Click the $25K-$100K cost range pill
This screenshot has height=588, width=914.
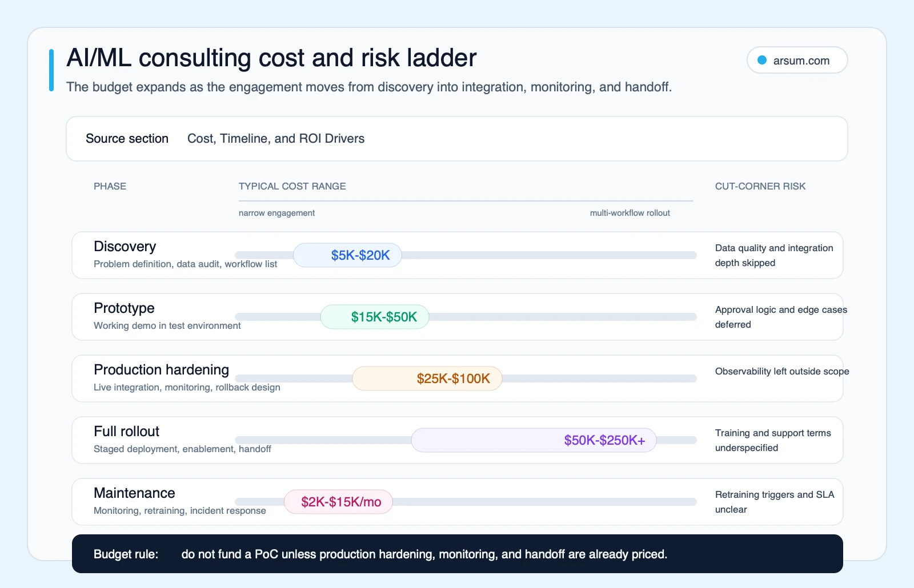[x=427, y=378]
